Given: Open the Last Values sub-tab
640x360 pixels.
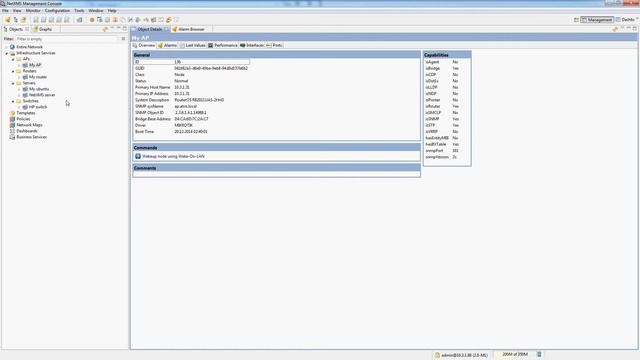Looking at the screenshot, I should (x=193, y=45).
